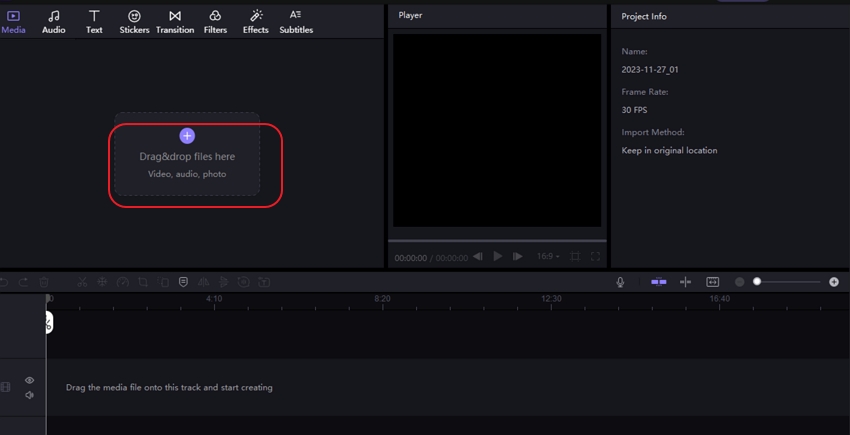The image size is (850, 435).
Task: Open the Effects tab
Action: 255,22
